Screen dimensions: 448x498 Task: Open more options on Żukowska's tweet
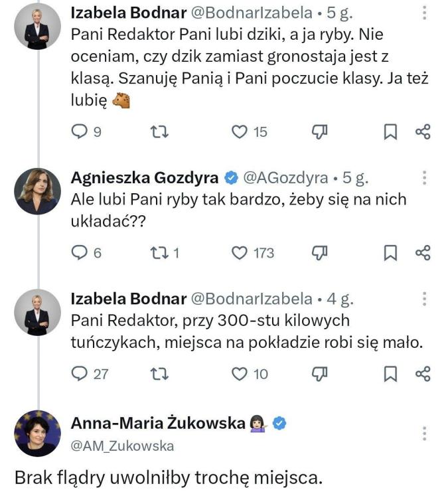tap(425, 434)
